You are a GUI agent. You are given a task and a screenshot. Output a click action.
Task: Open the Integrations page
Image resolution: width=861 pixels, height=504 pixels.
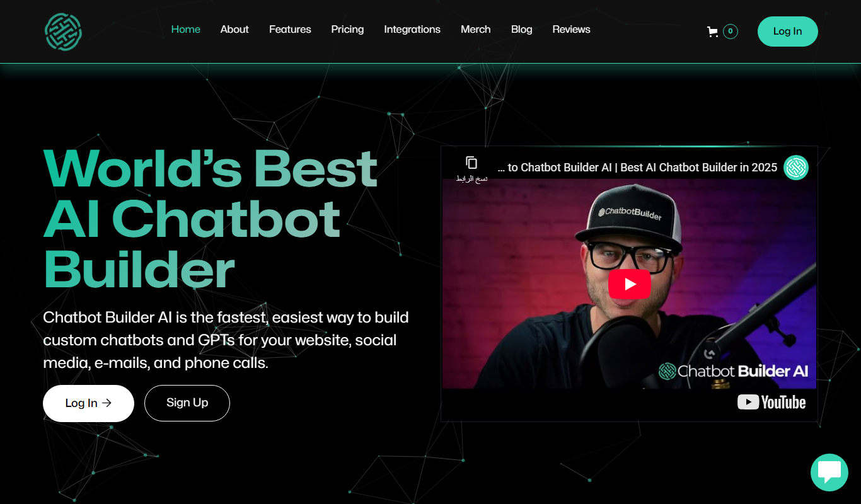[412, 30]
